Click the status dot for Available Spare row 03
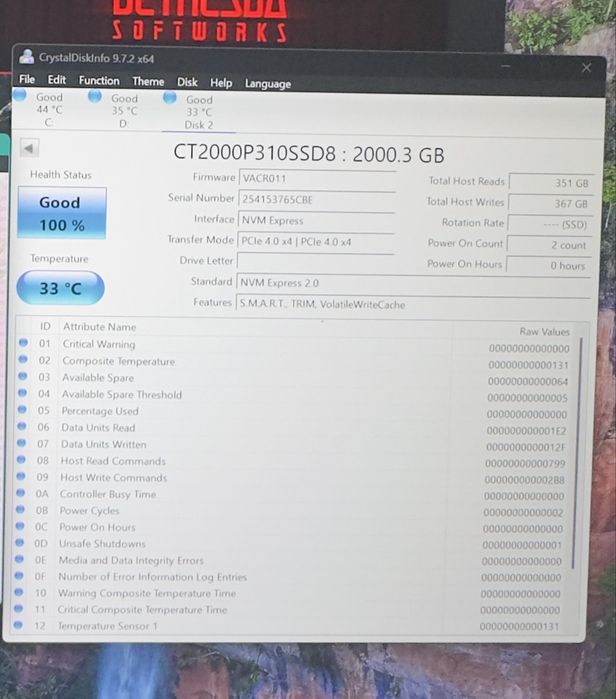Viewport: 616px width, 699px height. (22, 376)
